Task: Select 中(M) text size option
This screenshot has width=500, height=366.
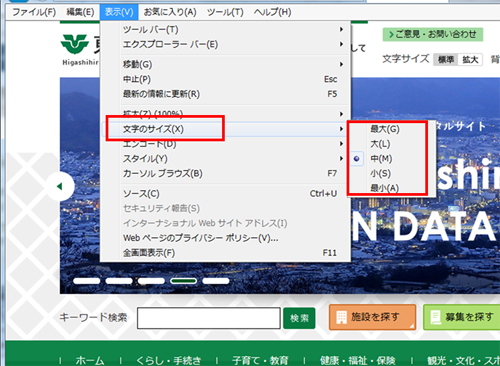Action: [391, 159]
